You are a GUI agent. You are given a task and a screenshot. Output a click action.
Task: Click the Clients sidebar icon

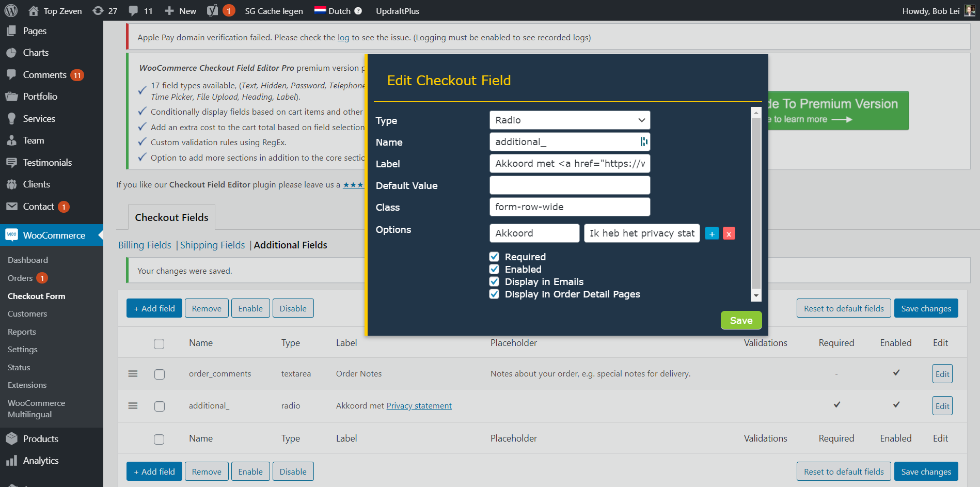pyautogui.click(x=11, y=184)
